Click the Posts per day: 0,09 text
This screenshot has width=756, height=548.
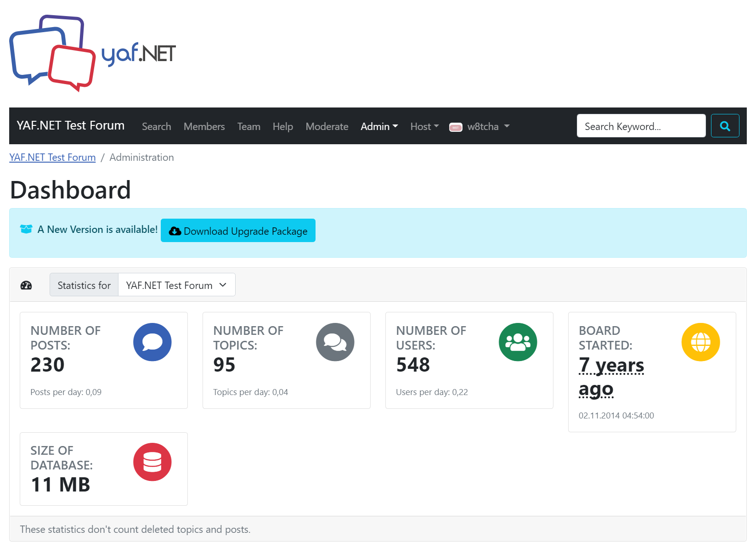coord(66,392)
